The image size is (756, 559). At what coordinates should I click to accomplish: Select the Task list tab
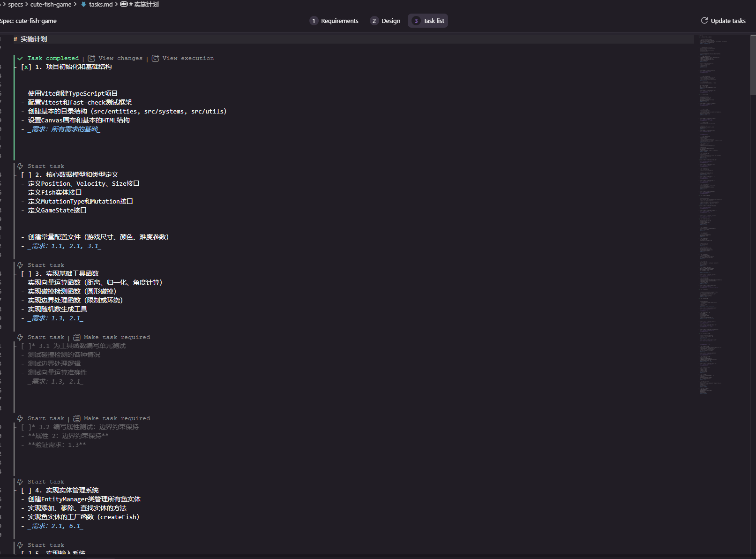pyautogui.click(x=428, y=21)
